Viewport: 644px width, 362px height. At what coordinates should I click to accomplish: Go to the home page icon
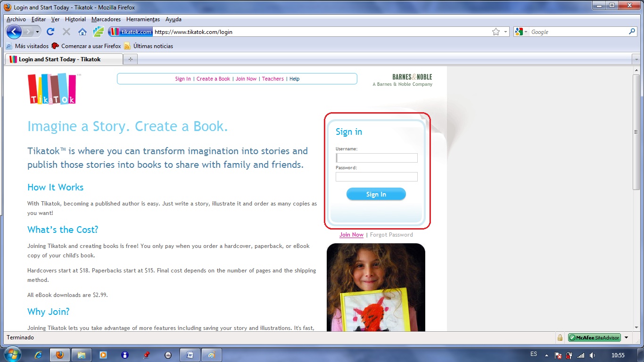pyautogui.click(x=83, y=32)
